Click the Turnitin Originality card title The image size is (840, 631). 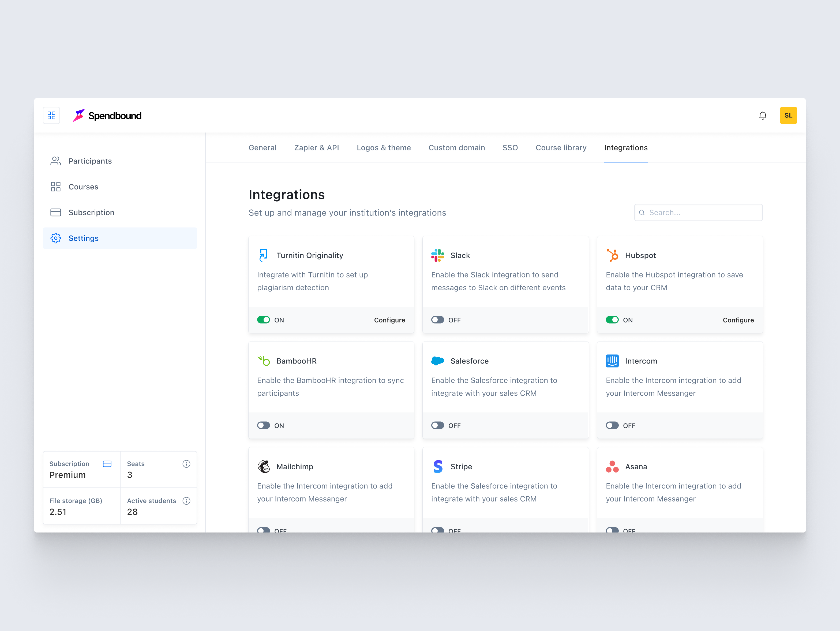pyautogui.click(x=309, y=255)
